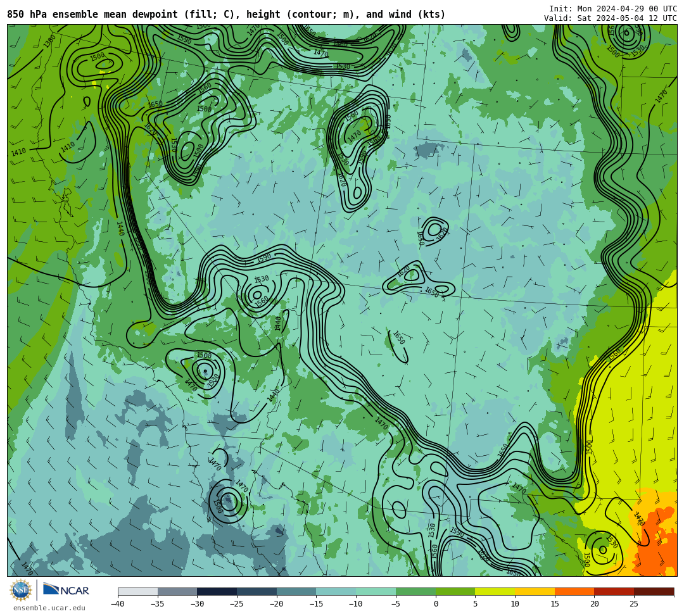Click the 10 colorbar tick label
684x616 pixels.
(515, 604)
